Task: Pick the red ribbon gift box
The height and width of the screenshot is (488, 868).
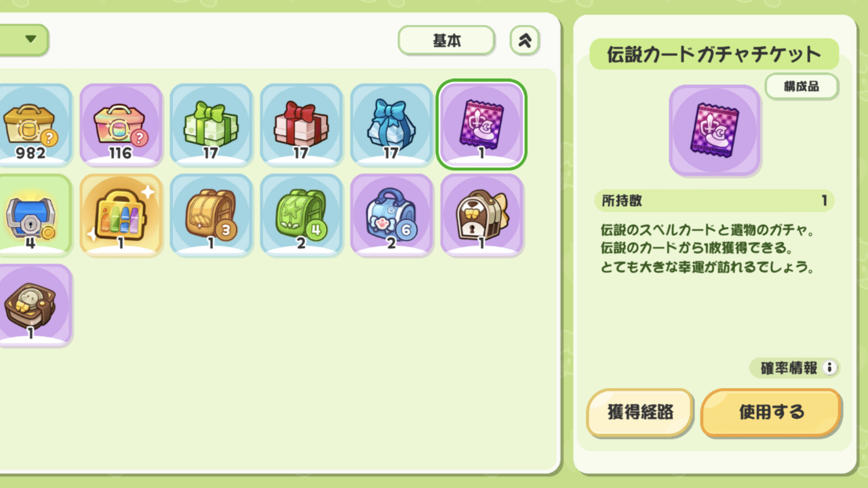Action: point(301,125)
